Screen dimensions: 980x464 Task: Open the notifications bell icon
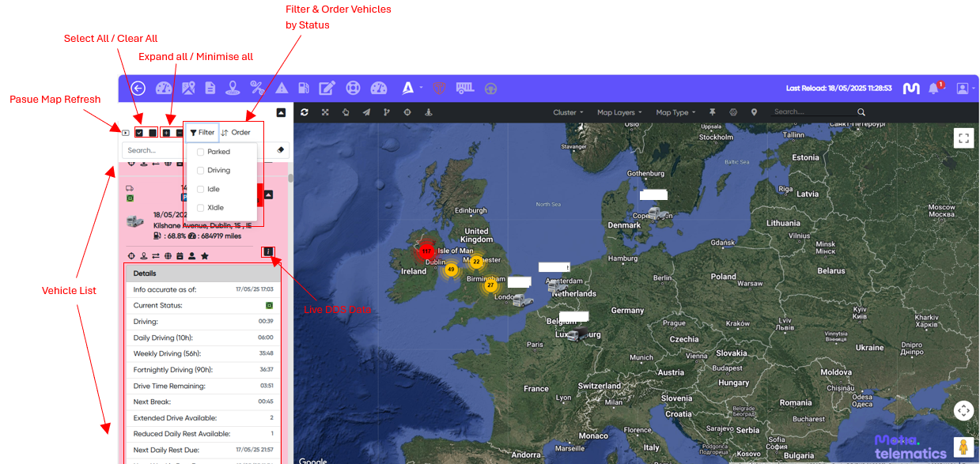tap(933, 89)
